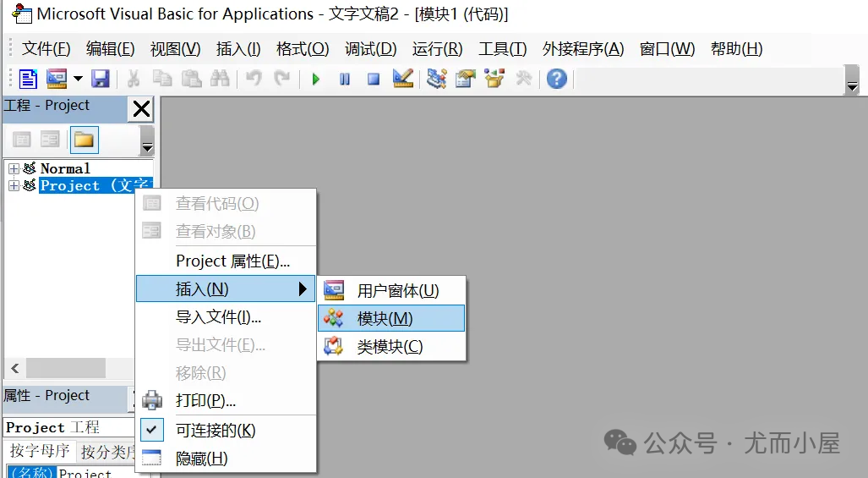
Task: Open Project Explorer toolbar icon
Action: 437,80
